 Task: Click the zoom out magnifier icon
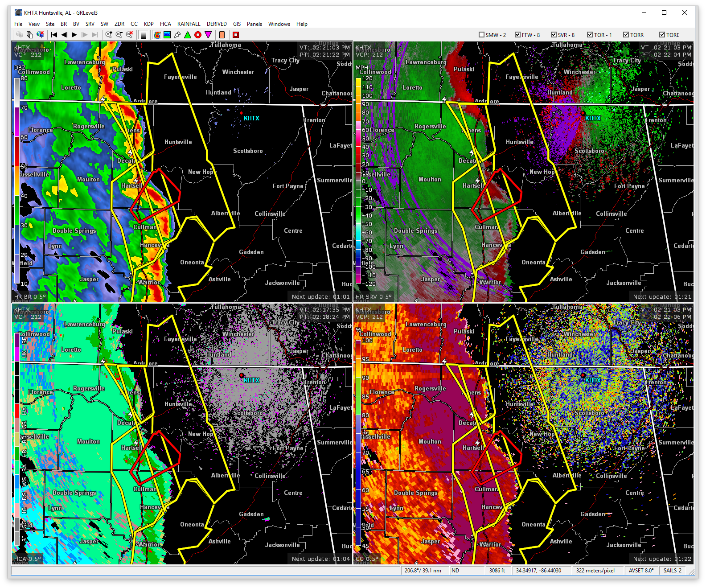coord(119,35)
